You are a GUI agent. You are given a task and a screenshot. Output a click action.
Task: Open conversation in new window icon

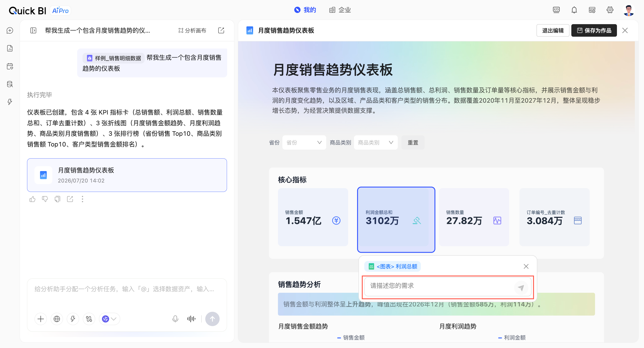click(x=221, y=30)
